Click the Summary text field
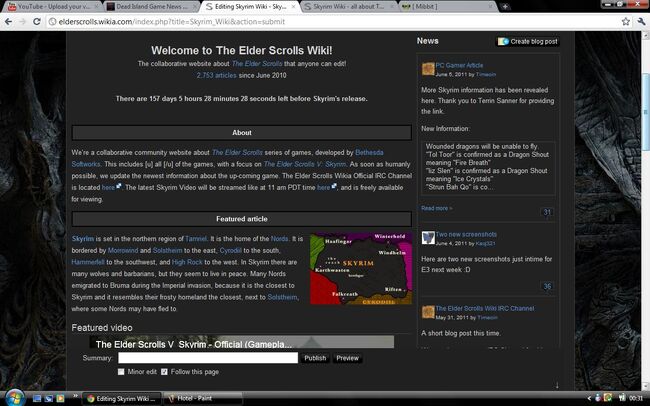 pyautogui.click(x=208, y=358)
